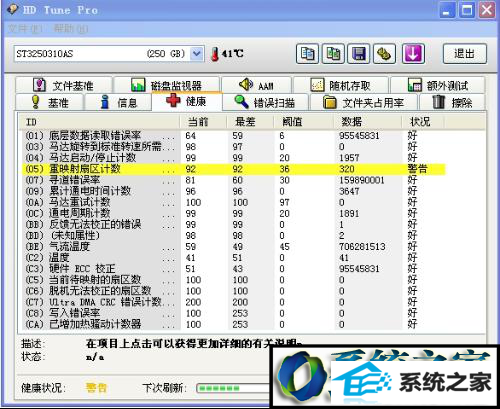Click the 数据 column header
This screenshot has width=500, height=409.
[x=367, y=122]
